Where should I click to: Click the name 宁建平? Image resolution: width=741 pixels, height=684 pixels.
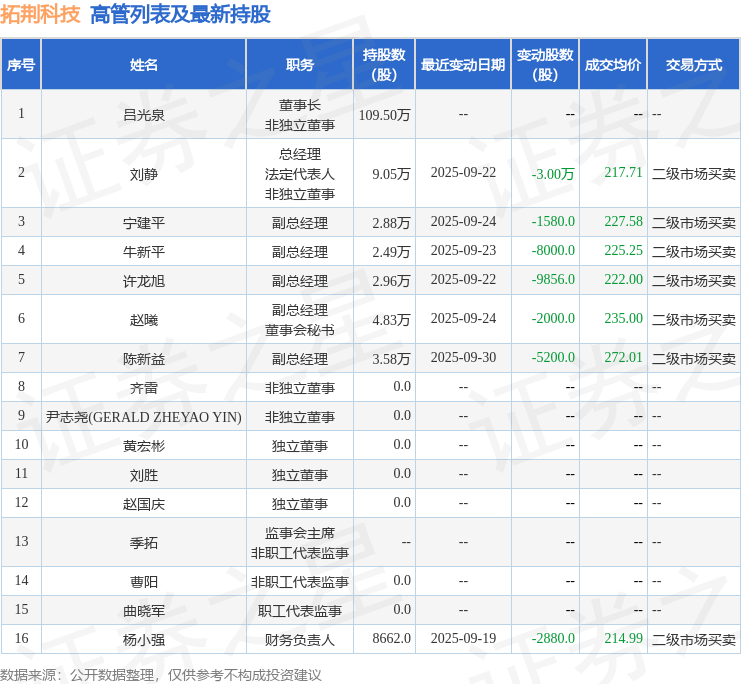pos(144,223)
